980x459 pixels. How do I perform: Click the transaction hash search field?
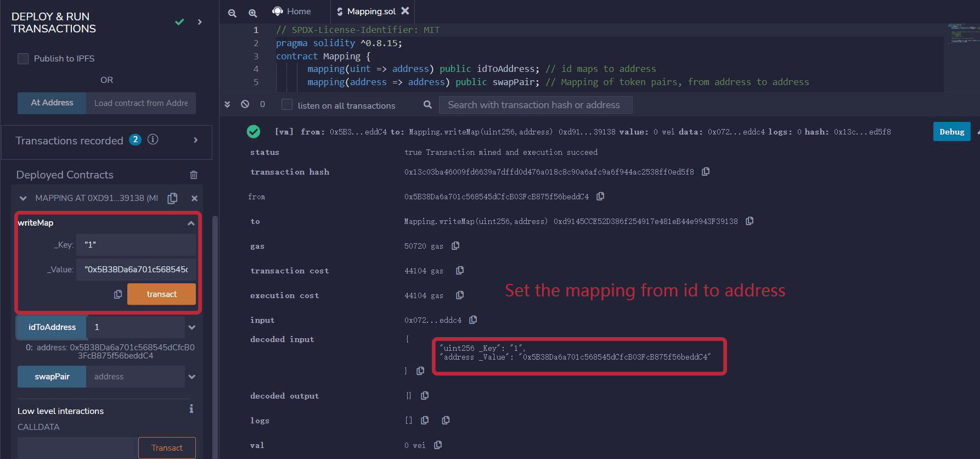pyautogui.click(x=535, y=105)
